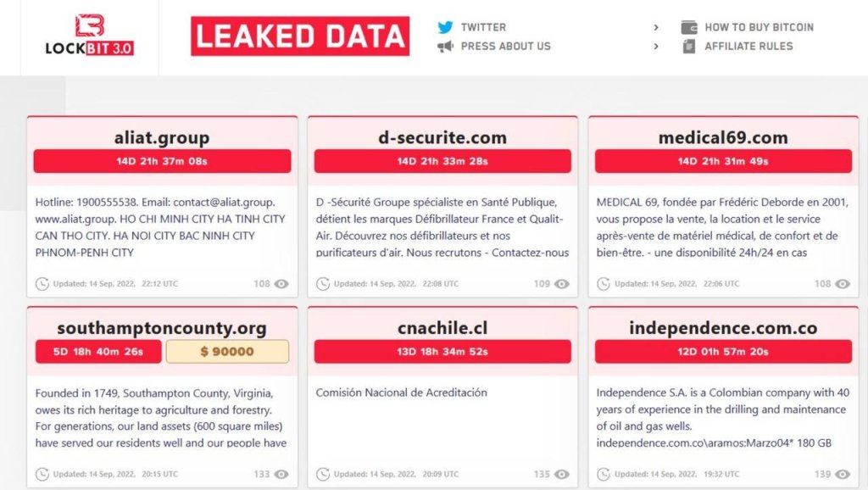The height and width of the screenshot is (490, 868).
Task: Click the $ 90000 price button
Action: (x=227, y=351)
